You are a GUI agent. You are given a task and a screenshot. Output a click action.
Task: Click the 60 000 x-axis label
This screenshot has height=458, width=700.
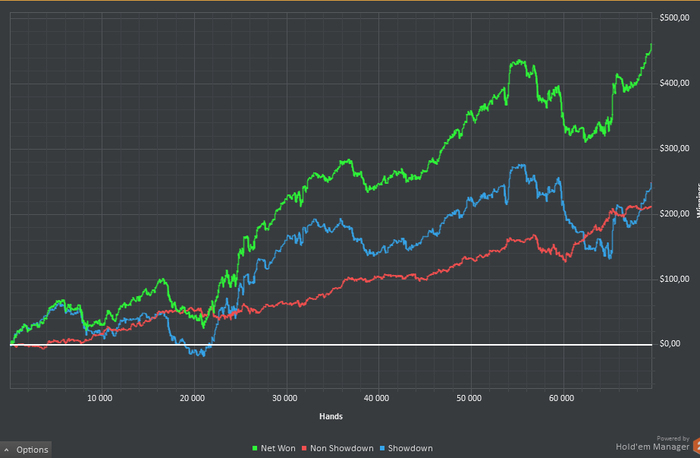pos(561,398)
